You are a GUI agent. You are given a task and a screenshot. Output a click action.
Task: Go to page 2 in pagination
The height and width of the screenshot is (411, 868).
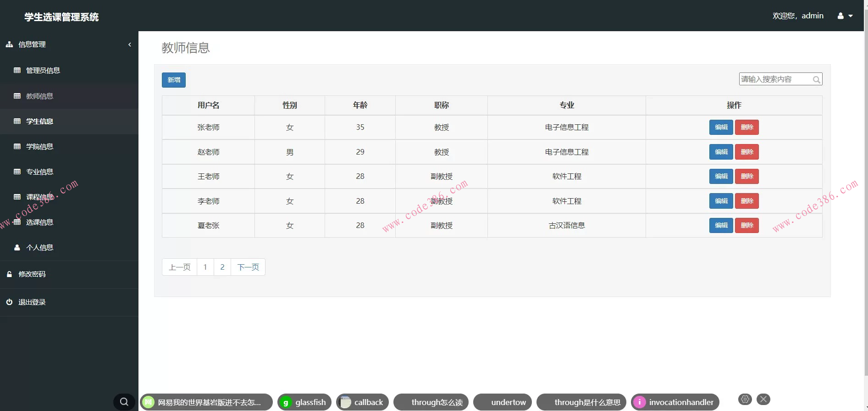pyautogui.click(x=222, y=267)
